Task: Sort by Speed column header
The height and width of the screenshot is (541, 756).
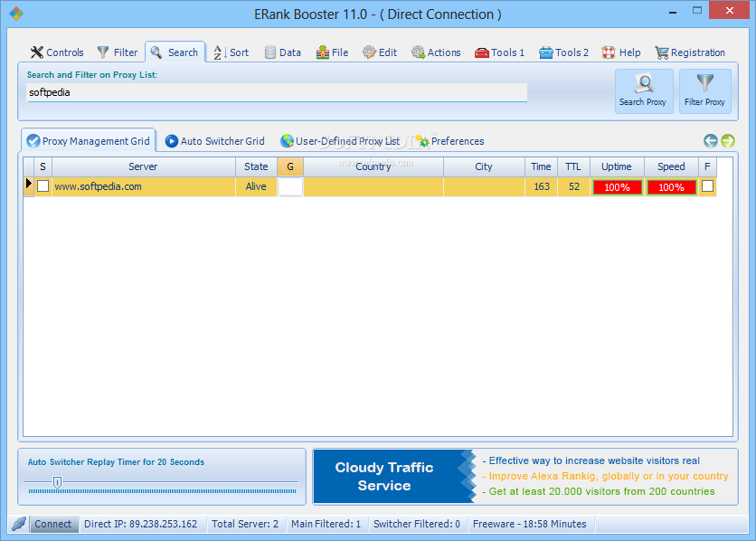Action: coord(671,166)
